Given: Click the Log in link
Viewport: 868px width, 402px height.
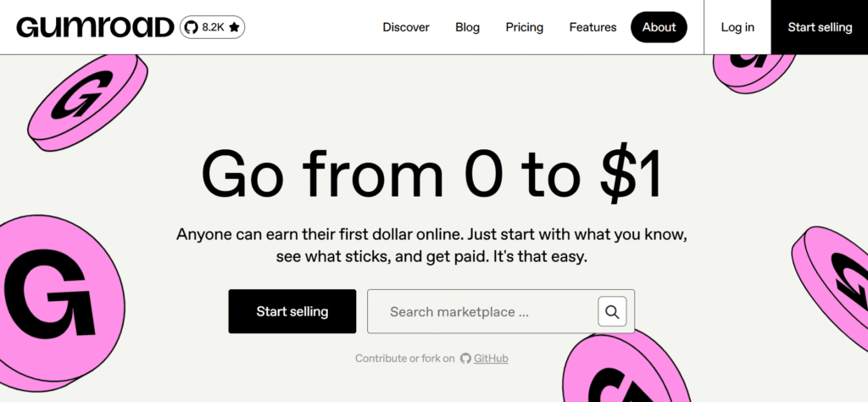Looking at the screenshot, I should (737, 27).
